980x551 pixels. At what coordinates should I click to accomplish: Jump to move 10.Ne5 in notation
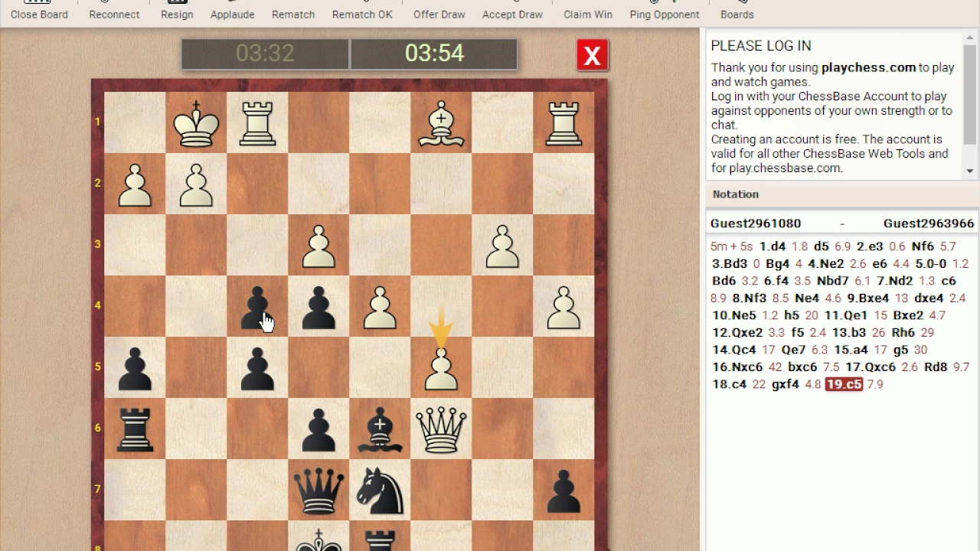click(734, 315)
